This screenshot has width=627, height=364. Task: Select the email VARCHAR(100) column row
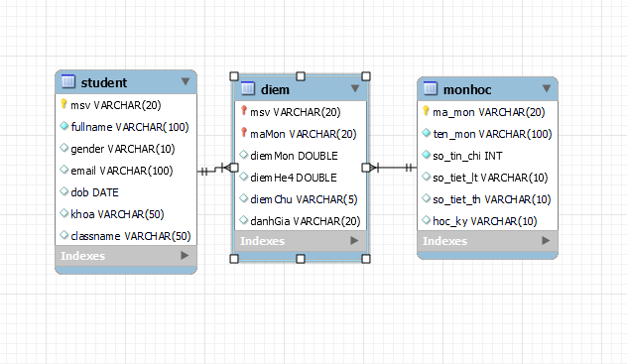coord(126,171)
